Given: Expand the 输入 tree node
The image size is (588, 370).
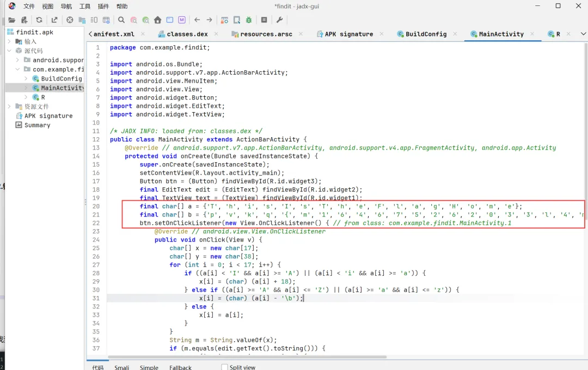Looking at the screenshot, I should pyautogui.click(x=9, y=41).
